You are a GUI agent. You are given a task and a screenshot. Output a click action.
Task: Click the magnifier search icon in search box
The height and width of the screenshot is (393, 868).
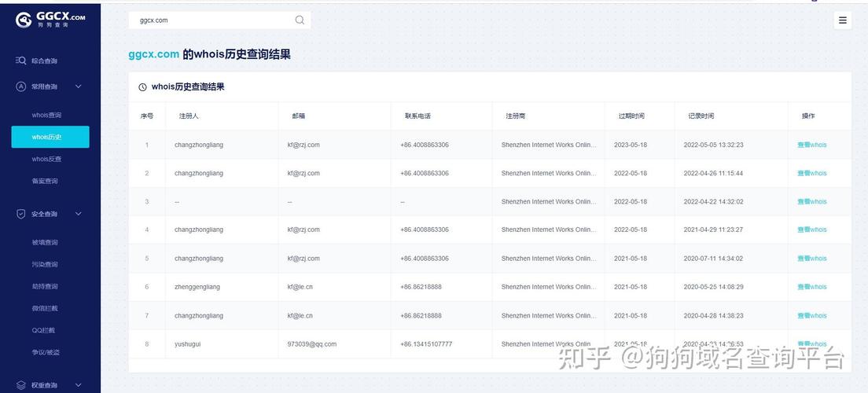(x=300, y=20)
